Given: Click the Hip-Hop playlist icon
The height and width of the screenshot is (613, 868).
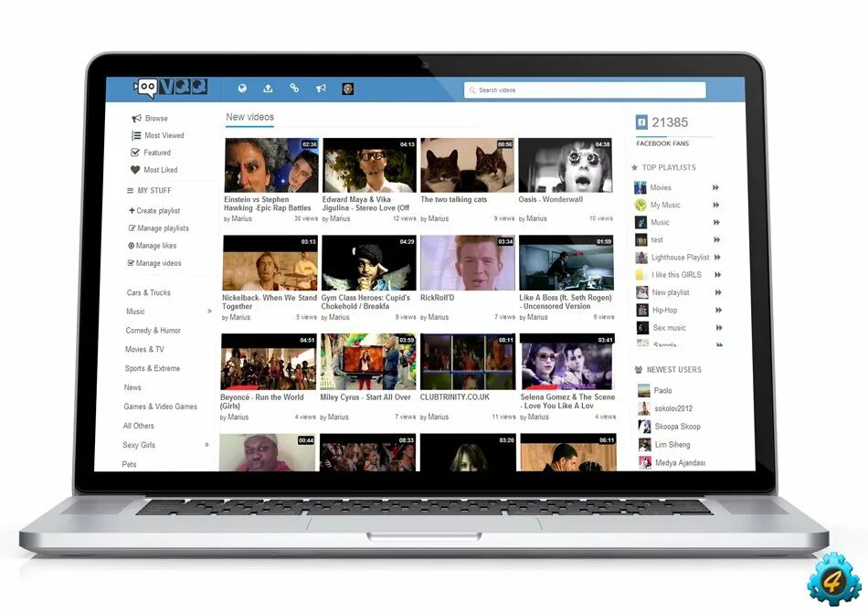Looking at the screenshot, I should coord(642,310).
